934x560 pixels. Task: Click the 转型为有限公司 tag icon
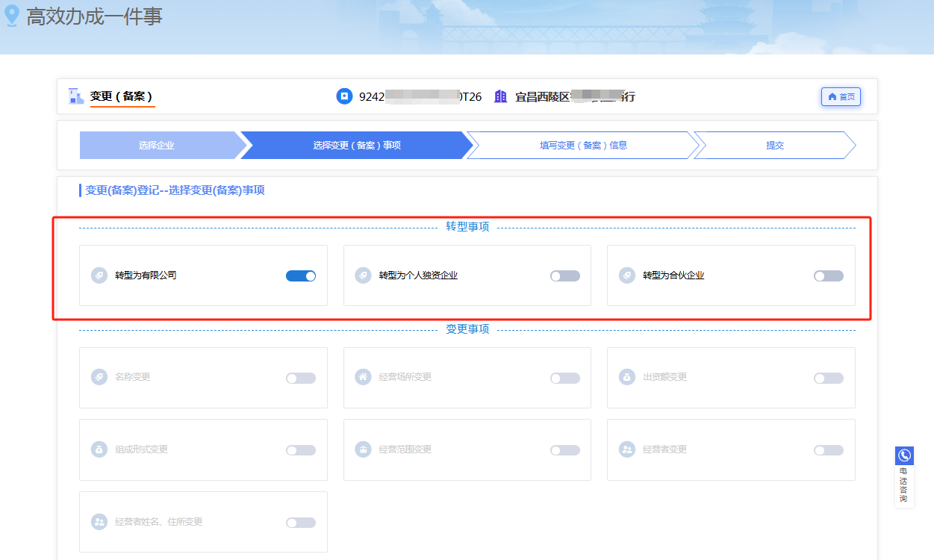99,276
